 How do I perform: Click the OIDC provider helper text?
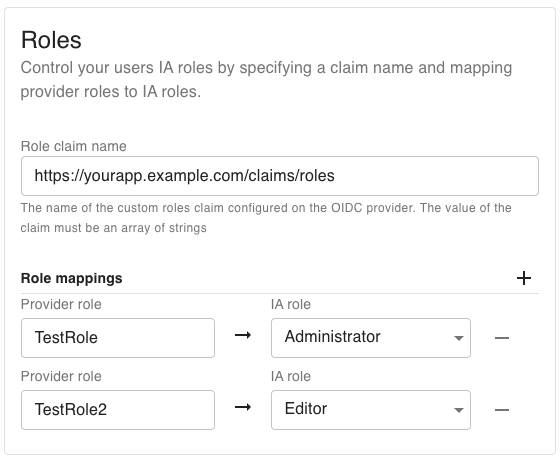[266, 218]
